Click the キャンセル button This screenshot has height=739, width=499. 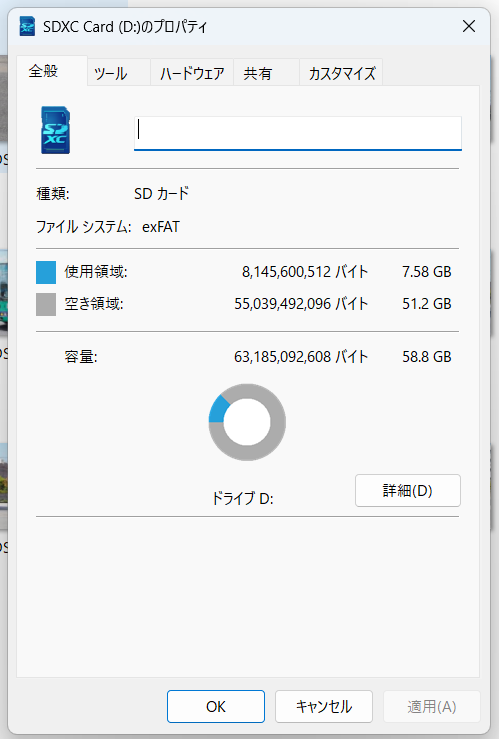pos(324,706)
